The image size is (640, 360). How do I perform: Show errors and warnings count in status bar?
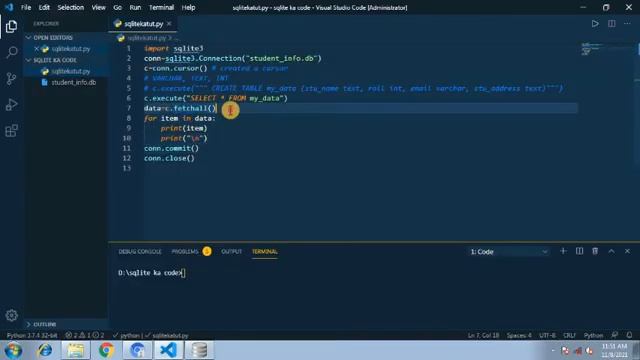85,335
